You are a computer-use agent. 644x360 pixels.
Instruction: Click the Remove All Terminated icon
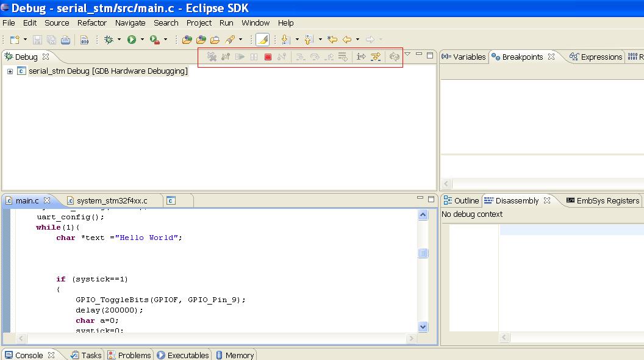tap(212, 57)
